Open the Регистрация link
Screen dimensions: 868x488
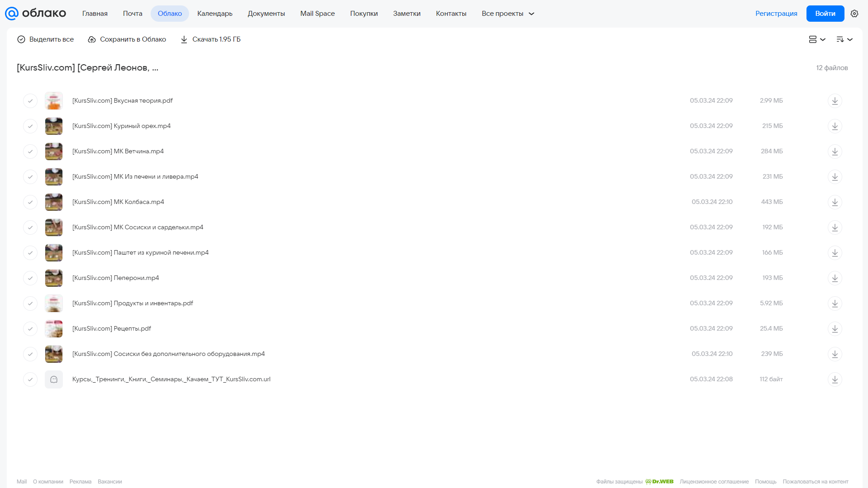pyautogui.click(x=776, y=14)
